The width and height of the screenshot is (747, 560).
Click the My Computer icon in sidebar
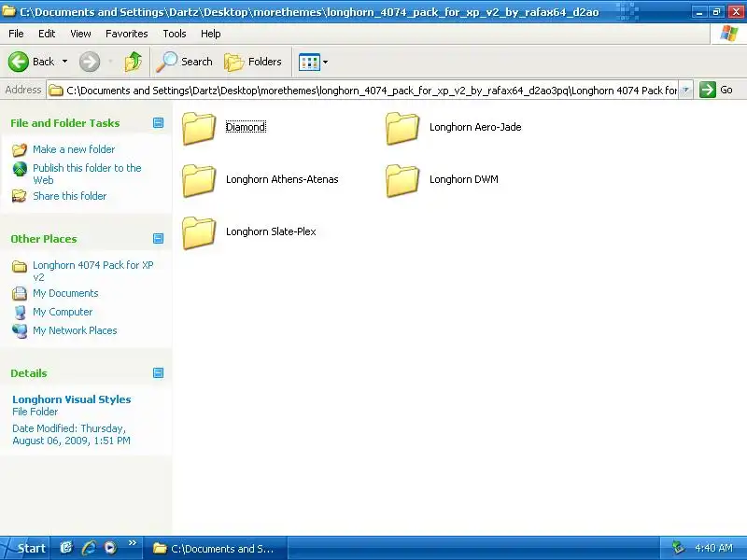click(x=20, y=313)
